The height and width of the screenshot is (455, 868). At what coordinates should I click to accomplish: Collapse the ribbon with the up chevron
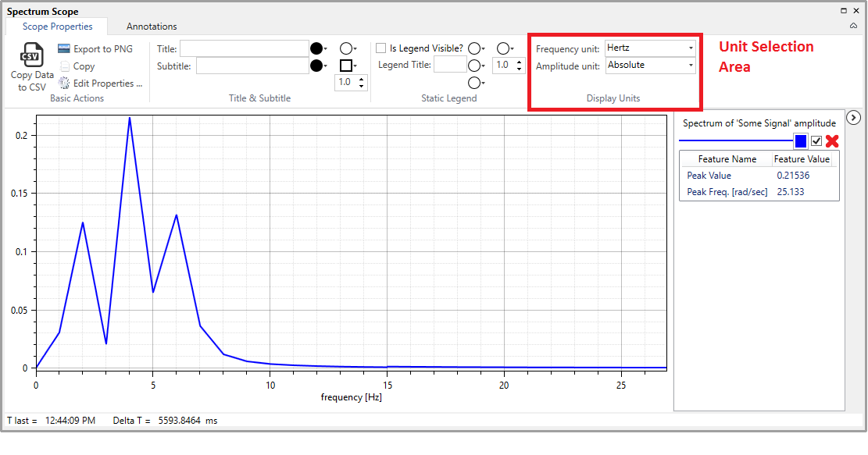(853, 26)
